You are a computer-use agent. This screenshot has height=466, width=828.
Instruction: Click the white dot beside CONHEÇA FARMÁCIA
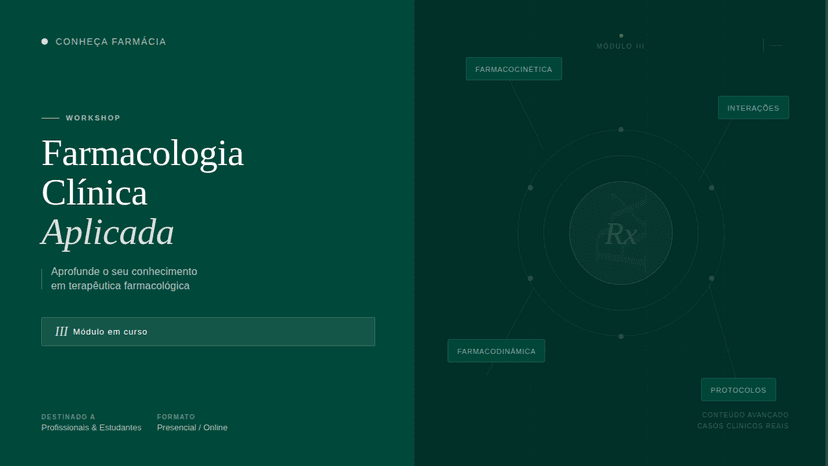click(x=45, y=42)
